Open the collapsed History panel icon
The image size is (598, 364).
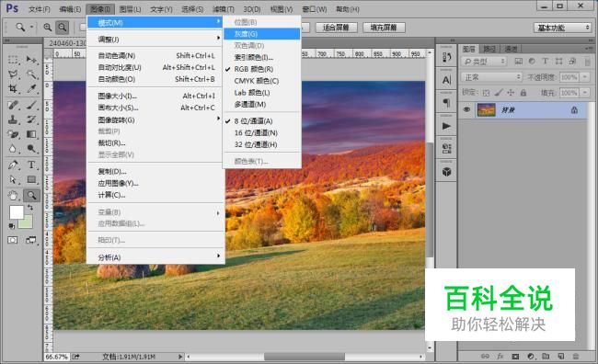click(446, 58)
